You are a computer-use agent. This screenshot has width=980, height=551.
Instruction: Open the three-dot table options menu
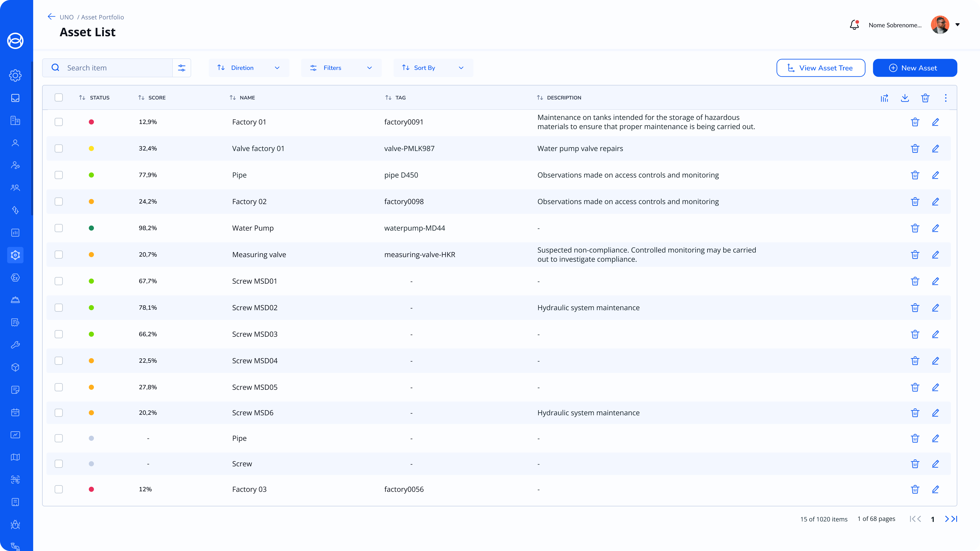click(x=946, y=98)
